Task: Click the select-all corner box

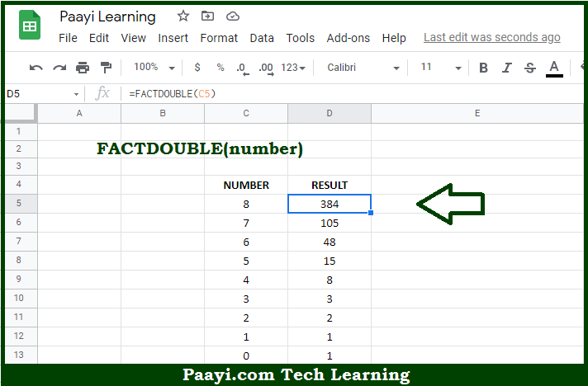Action: click(x=21, y=114)
